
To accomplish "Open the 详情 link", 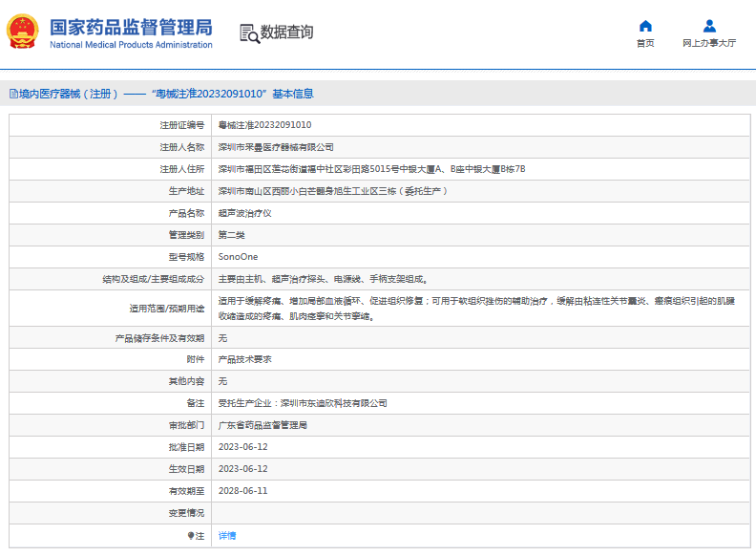I will pyautogui.click(x=227, y=536).
